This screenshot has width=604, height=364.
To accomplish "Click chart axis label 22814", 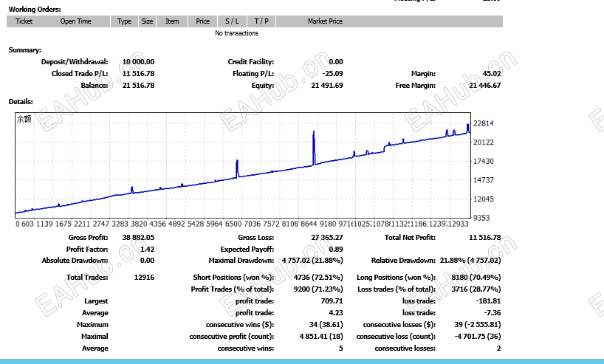I will [484, 123].
